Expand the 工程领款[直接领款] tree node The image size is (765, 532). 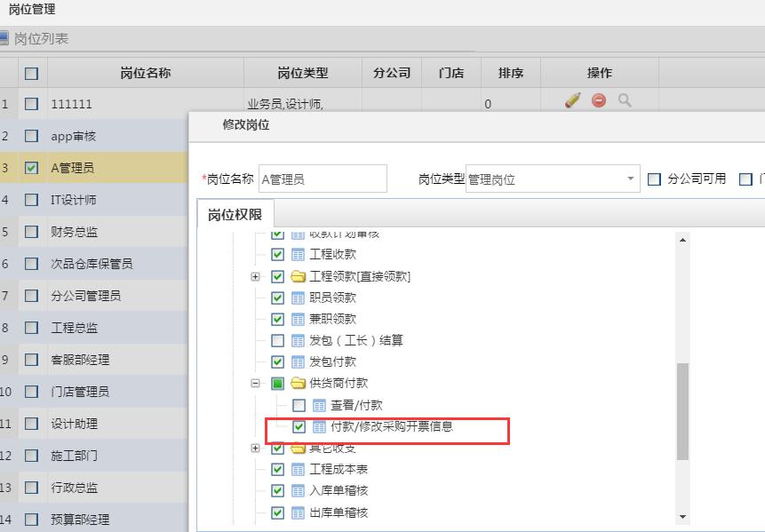[256, 277]
